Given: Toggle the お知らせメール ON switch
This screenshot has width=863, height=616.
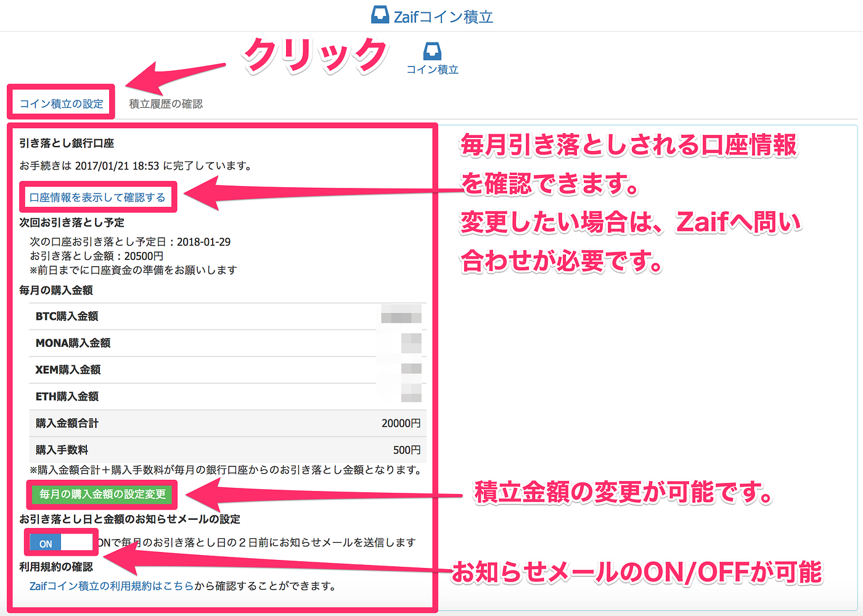Looking at the screenshot, I should click(x=61, y=543).
